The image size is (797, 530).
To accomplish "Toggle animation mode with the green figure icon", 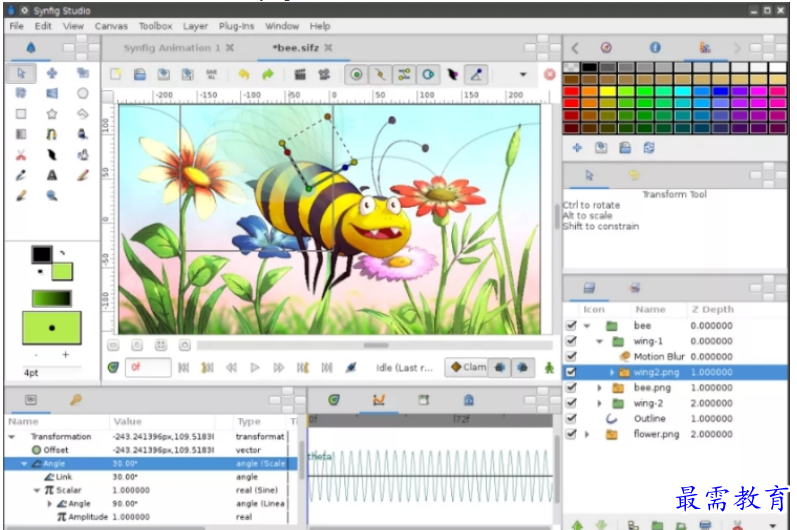I will point(549,367).
